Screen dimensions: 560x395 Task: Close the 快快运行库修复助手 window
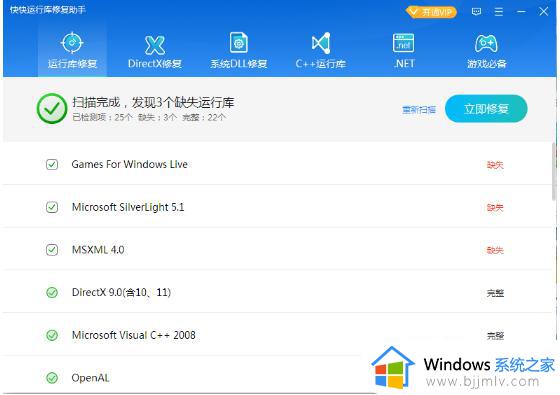coord(544,12)
